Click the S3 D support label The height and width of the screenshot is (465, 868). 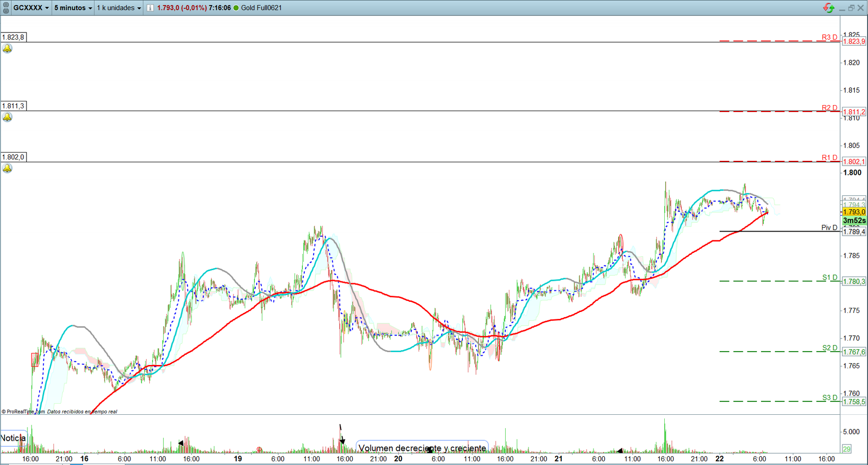pyautogui.click(x=829, y=398)
